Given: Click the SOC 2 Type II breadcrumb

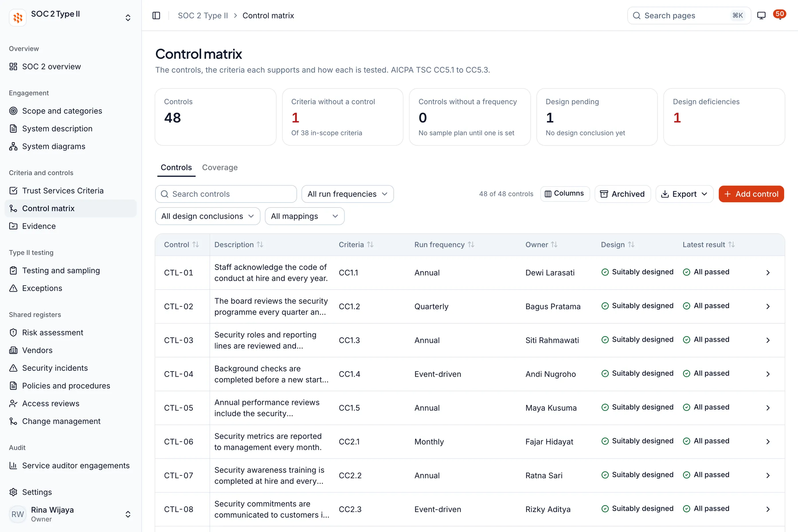Looking at the screenshot, I should (203, 16).
